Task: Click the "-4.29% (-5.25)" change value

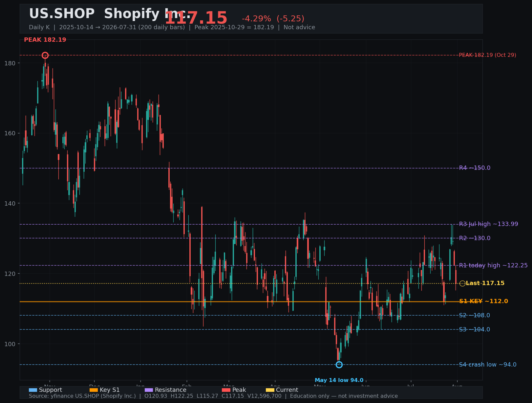Action: 273,19
